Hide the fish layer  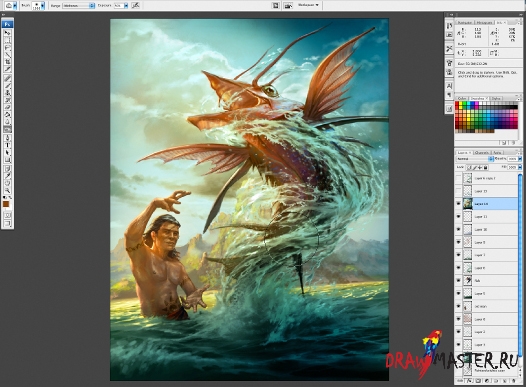click(x=458, y=280)
